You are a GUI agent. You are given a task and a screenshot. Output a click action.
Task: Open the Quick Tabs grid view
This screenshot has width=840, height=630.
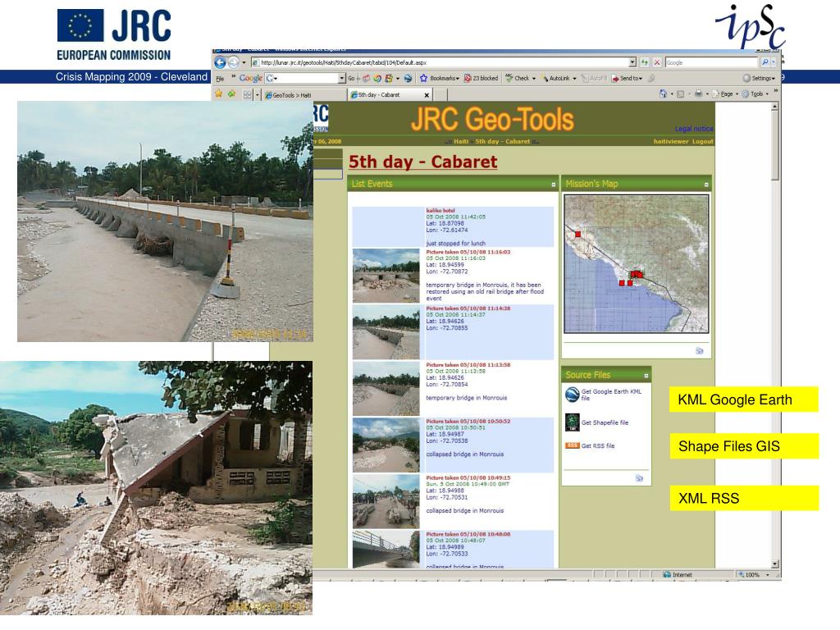point(247,95)
